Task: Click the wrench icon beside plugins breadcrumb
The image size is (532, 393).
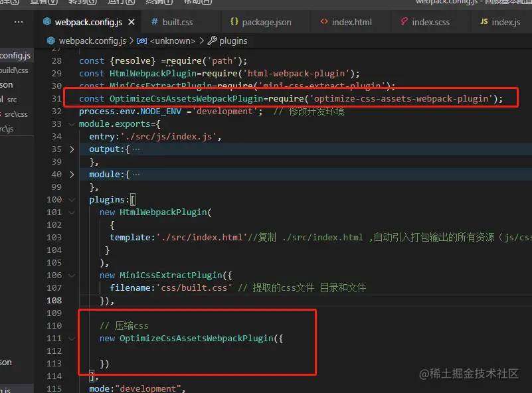Action: pyautogui.click(x=213, y=40)
